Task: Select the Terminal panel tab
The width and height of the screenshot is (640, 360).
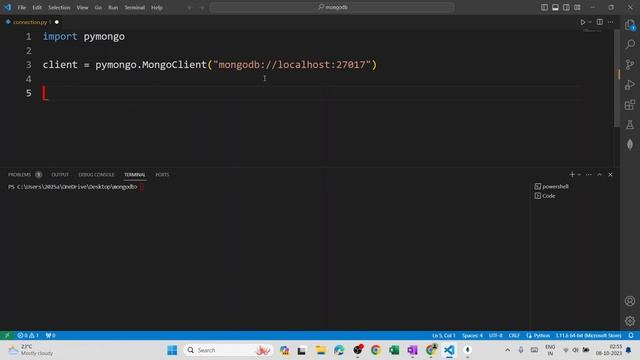Action: click(135, 174)
